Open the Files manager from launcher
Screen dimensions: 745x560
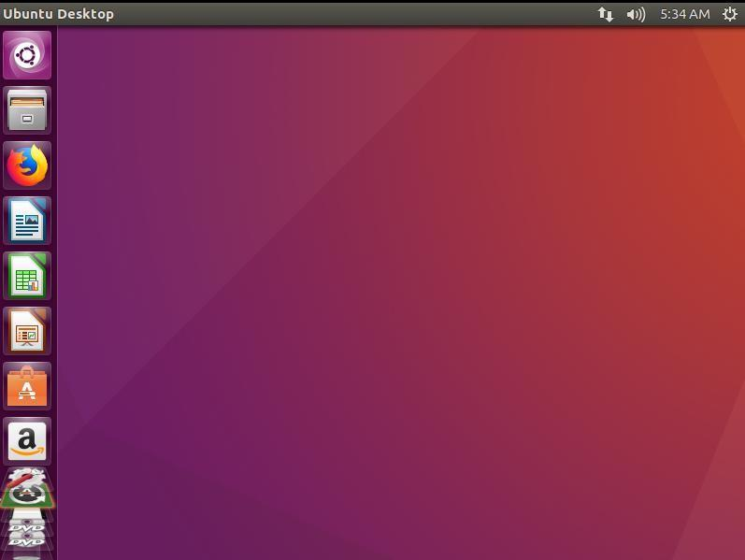coord(27,110)
